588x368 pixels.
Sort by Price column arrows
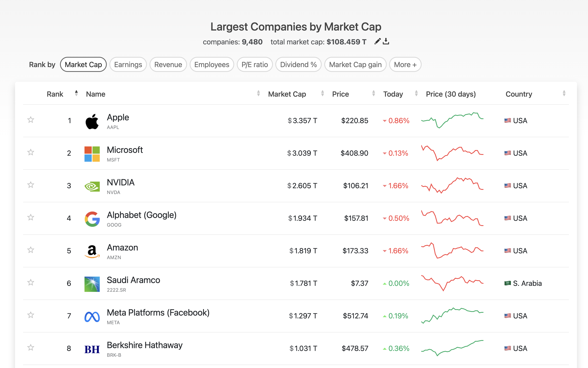(x=374, y=93)
